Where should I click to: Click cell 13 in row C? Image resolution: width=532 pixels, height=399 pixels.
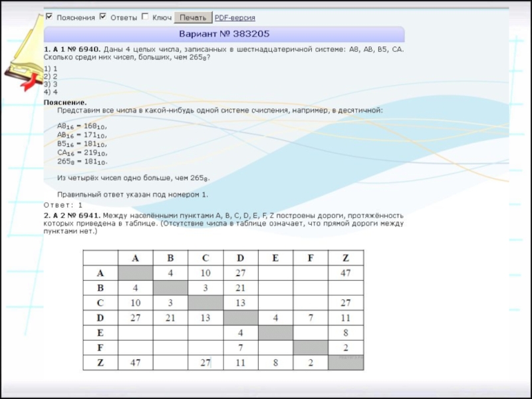[x=241, y=303]
